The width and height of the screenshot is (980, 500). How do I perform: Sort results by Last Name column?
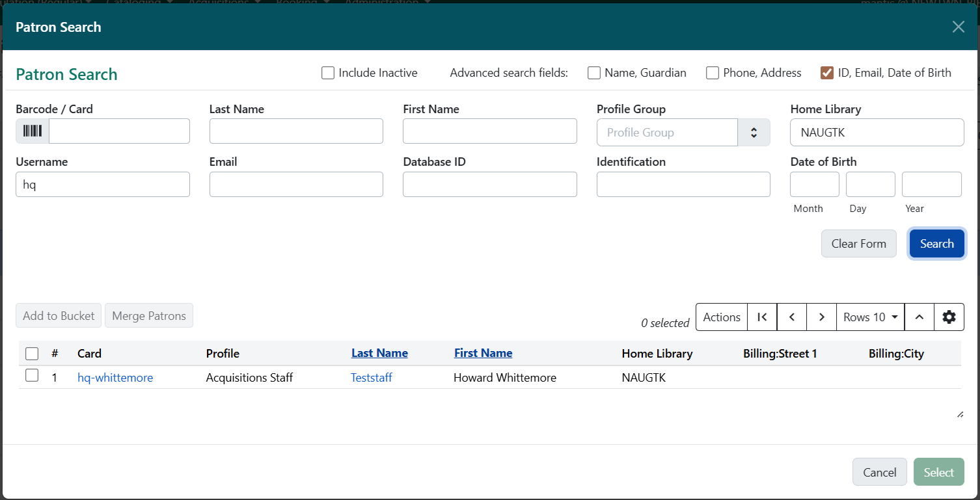click(379, 353)
